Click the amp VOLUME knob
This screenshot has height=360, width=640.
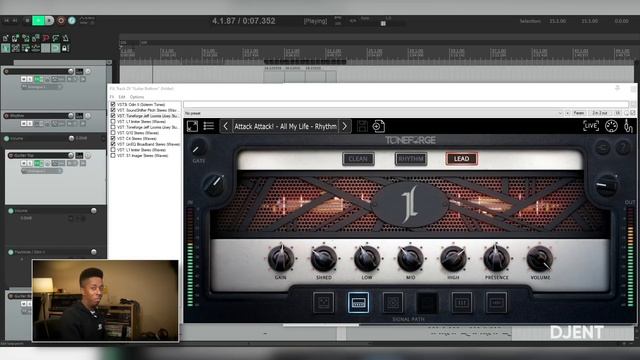540,258
